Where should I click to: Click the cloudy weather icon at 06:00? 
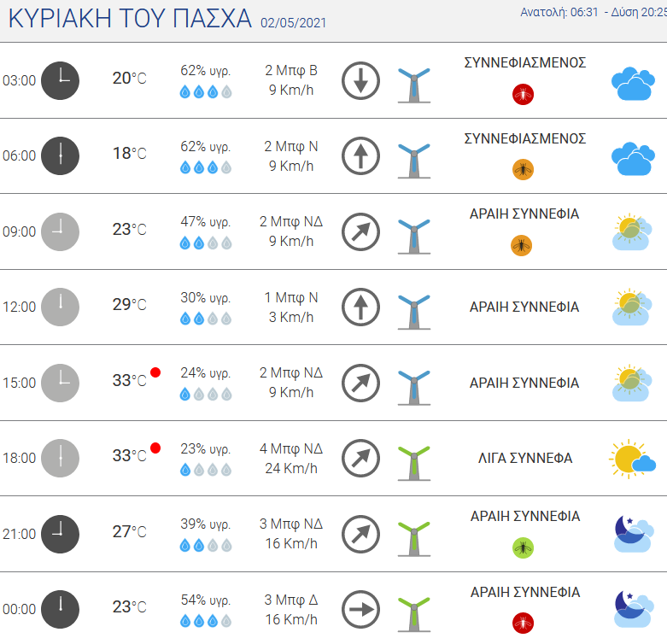[x=633, y=159]
